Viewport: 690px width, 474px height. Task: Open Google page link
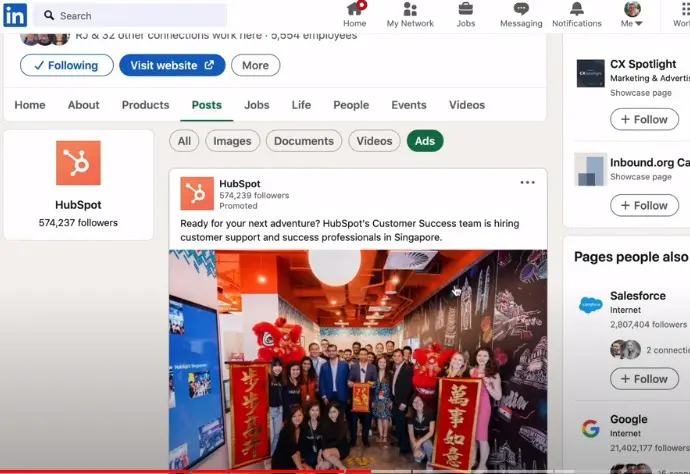(x=628, y=419)
